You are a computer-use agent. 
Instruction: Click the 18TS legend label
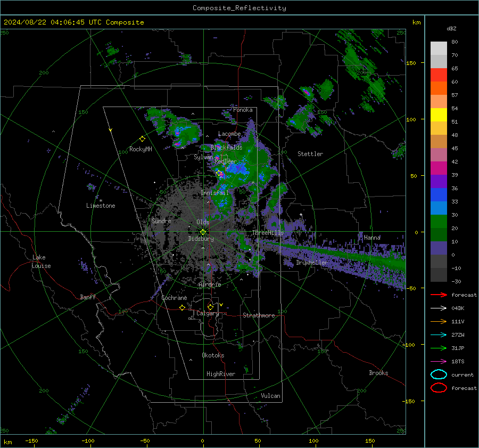point(458,362)
